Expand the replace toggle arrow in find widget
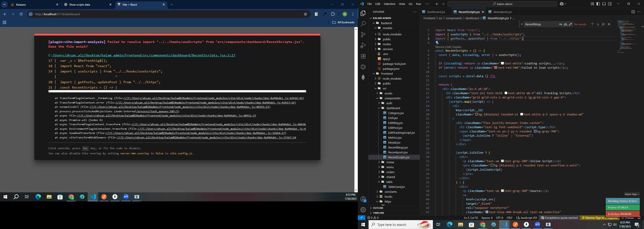Image resolution: width=644 pixels, height=229 pixels. (x=521, y=24)
